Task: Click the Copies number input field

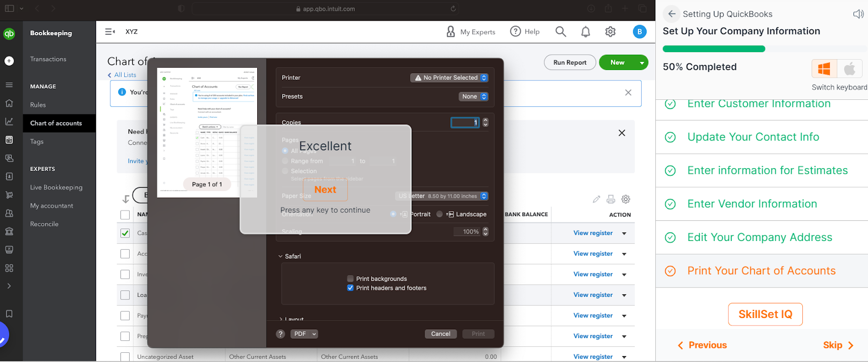Action: pyautogui.click(x=465, y=123)
